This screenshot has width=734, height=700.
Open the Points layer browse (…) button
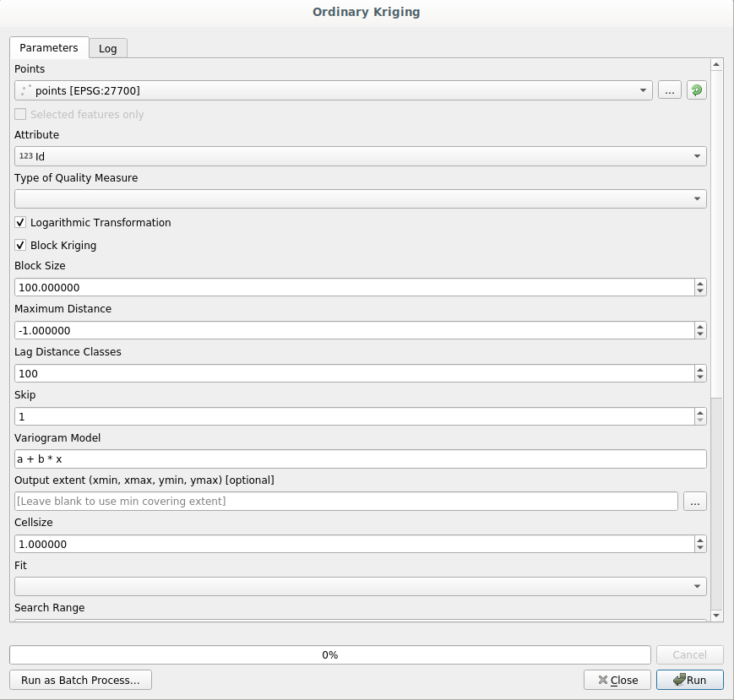coord(669,90)
